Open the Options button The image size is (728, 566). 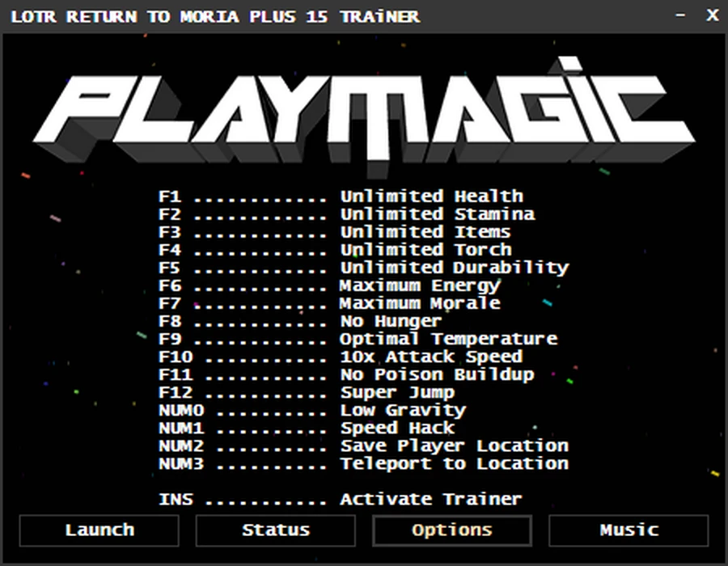451,530
